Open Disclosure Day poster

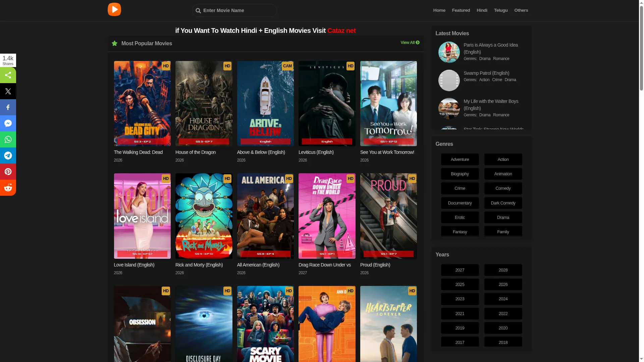coord(204,324)
